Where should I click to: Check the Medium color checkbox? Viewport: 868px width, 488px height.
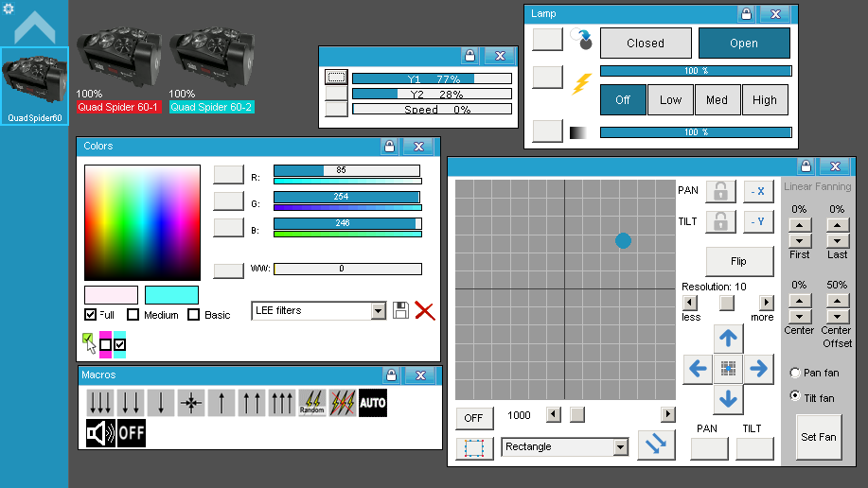tap(133, 315)
